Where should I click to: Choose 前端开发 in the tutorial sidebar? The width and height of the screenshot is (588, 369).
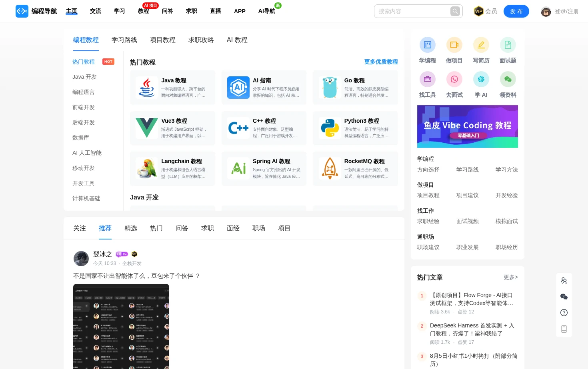(x=84, y=107)
